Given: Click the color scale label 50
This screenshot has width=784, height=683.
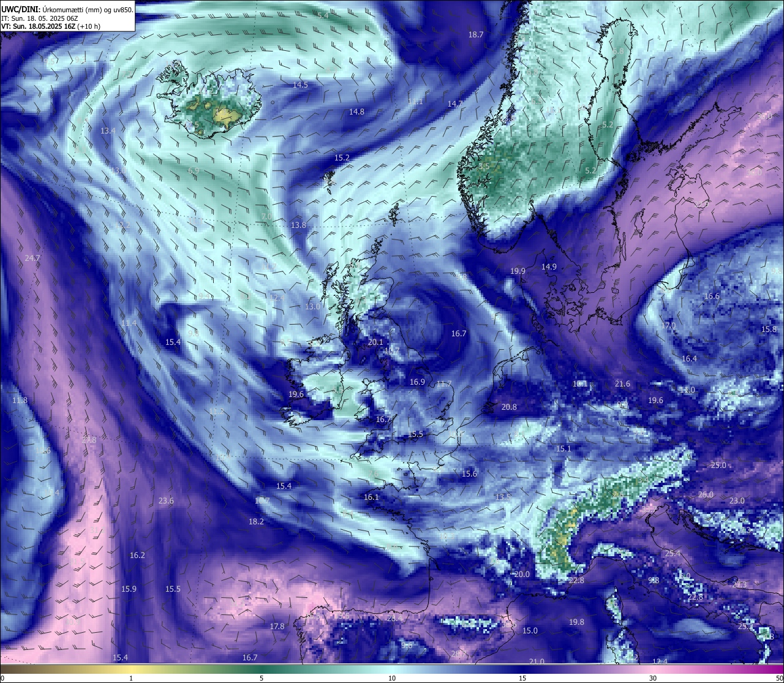Looking at the screenshot, I should 779,678.
